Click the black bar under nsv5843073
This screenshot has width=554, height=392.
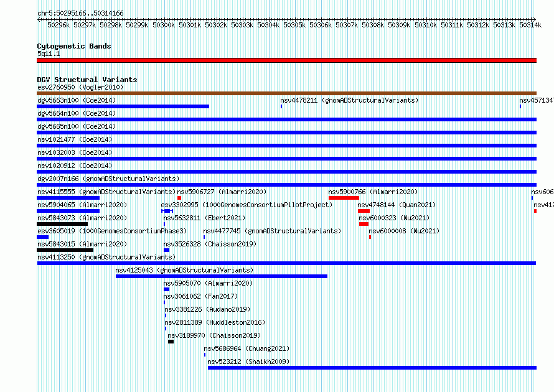click(62, 224)
